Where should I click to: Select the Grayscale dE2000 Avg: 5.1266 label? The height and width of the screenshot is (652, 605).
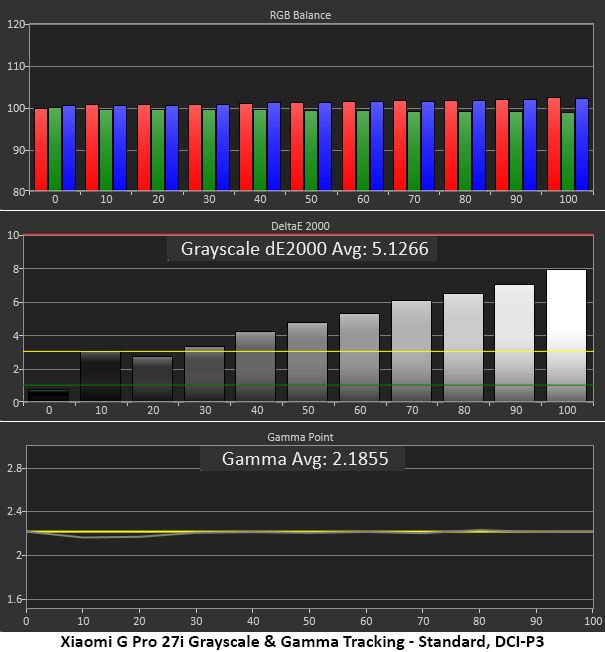(304, 249)
